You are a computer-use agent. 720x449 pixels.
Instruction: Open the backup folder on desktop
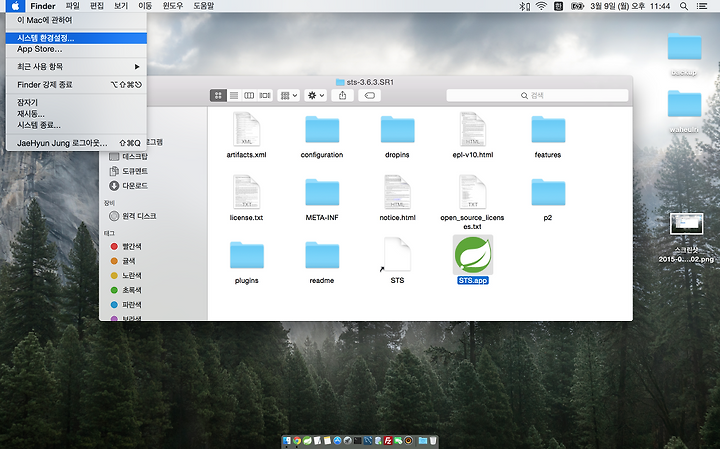(684, 47)
